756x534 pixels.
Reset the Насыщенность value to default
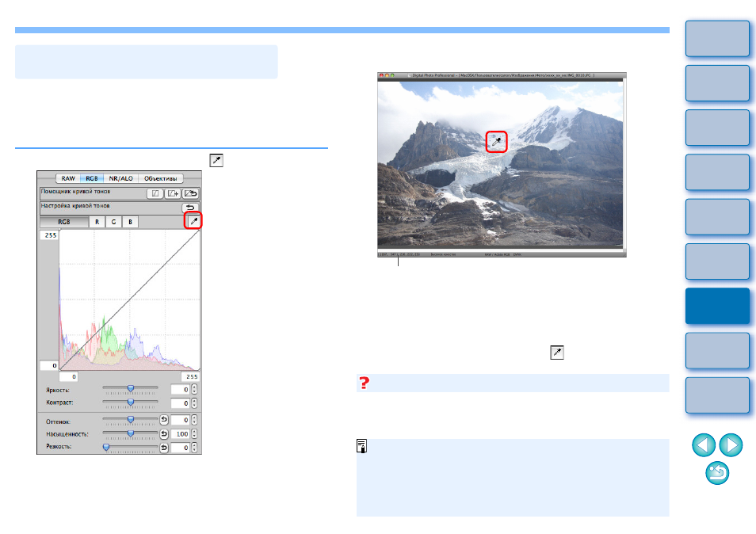pos(164,433)
